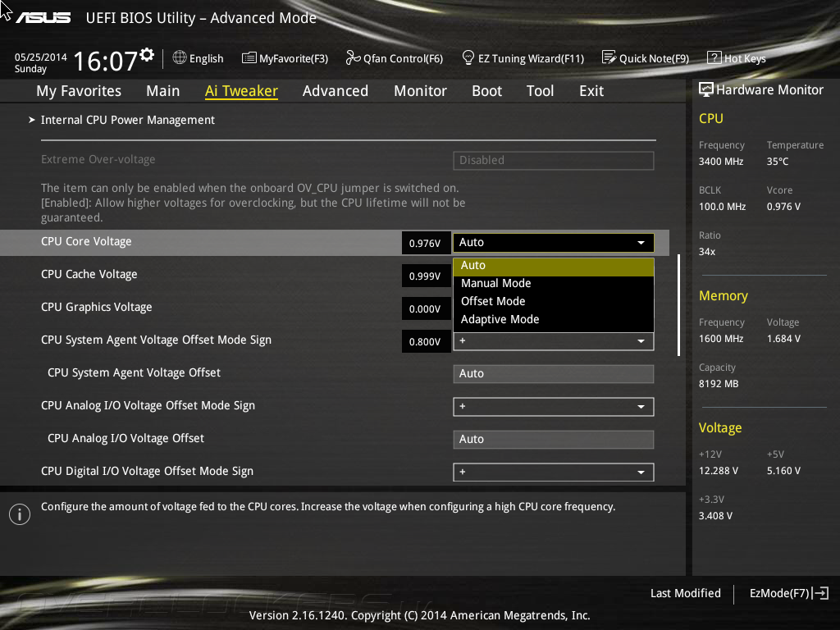
Task: Click the 12.288 V reading
Action: (719, 470)
